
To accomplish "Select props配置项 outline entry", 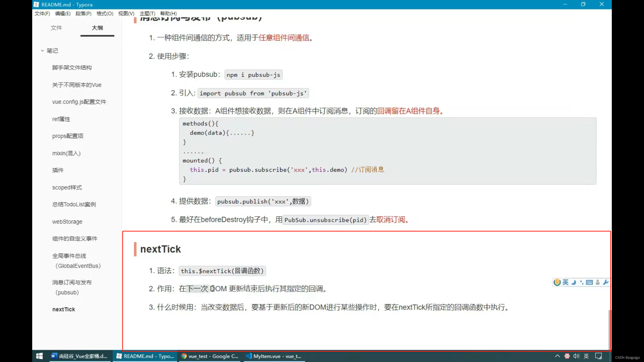I will (68, 136).
